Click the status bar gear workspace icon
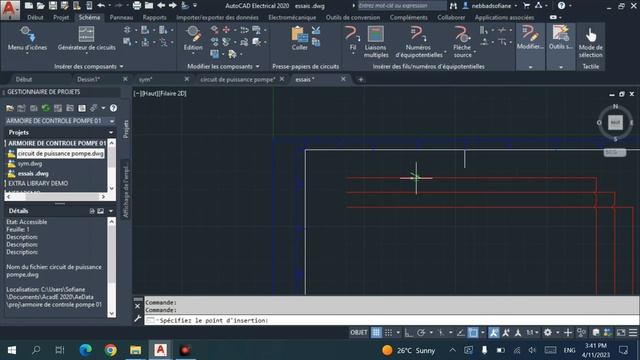Viewport: 640px width, 360px height. click(548, 333)
